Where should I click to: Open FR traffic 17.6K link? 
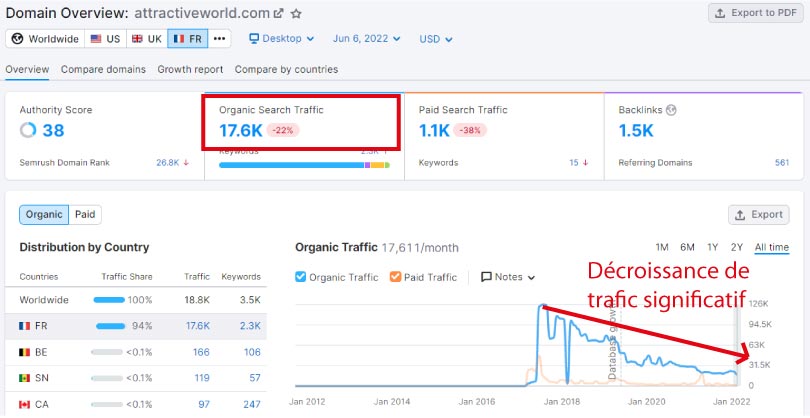[x=198, y=326]
